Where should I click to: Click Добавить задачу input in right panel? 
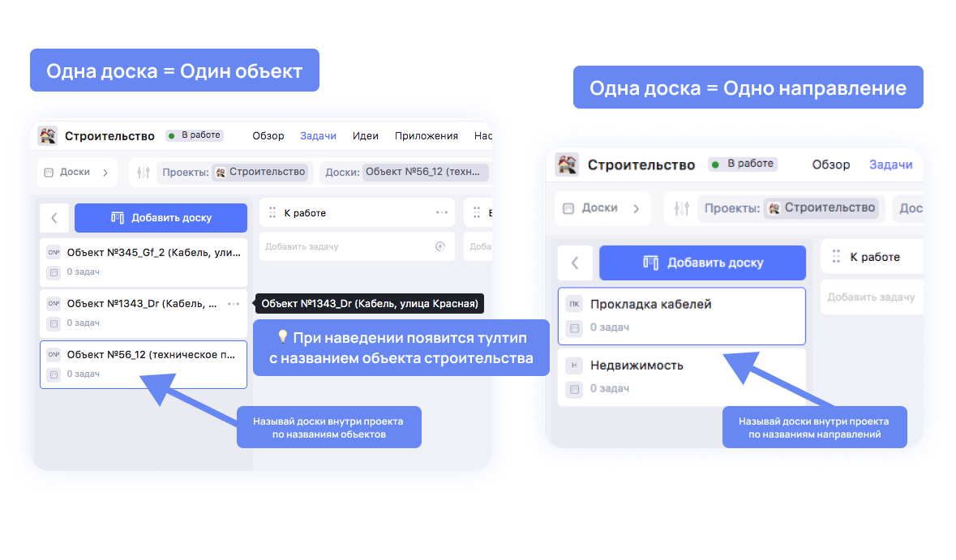pyautogui.click(x=871, y=297)
